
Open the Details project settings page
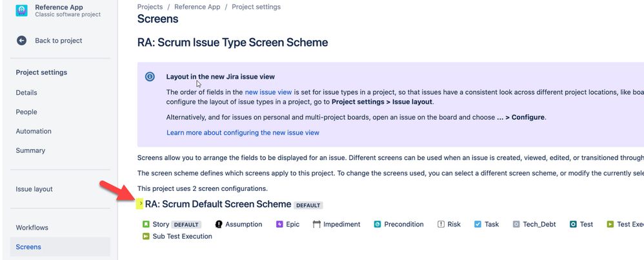click(x=26, y=92)
